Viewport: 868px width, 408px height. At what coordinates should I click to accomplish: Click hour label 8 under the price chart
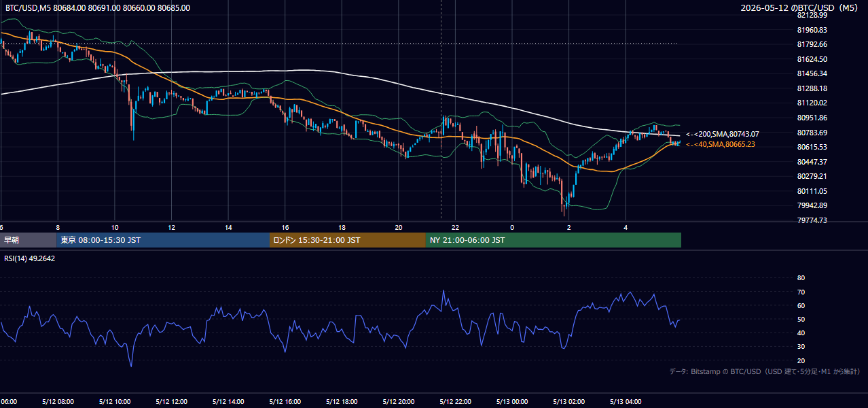tap(58, 228)
